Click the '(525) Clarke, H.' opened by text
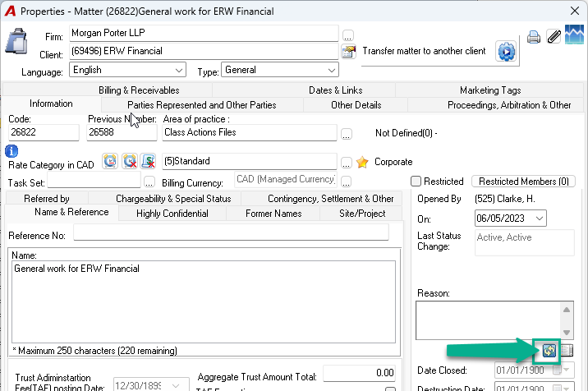 pyautogui.click(x=505, y=199)
